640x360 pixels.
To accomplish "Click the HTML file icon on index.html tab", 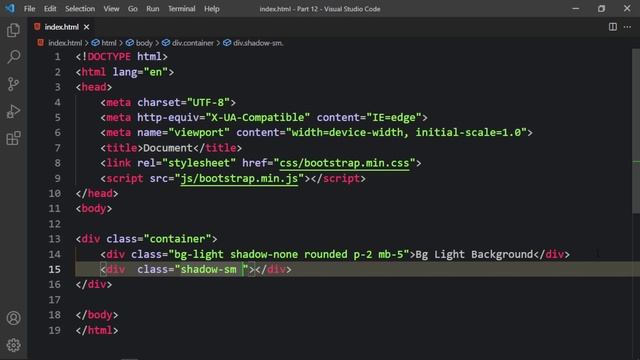I will point(37,27).
